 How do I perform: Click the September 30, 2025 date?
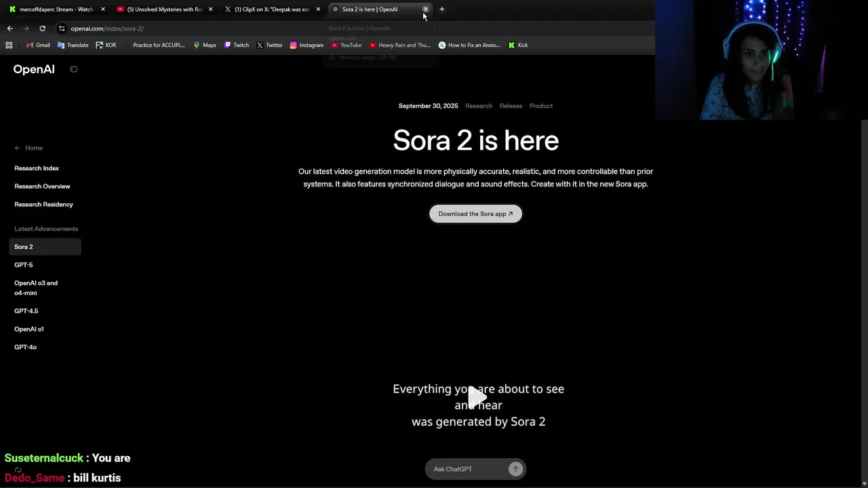tap(428, 106)
